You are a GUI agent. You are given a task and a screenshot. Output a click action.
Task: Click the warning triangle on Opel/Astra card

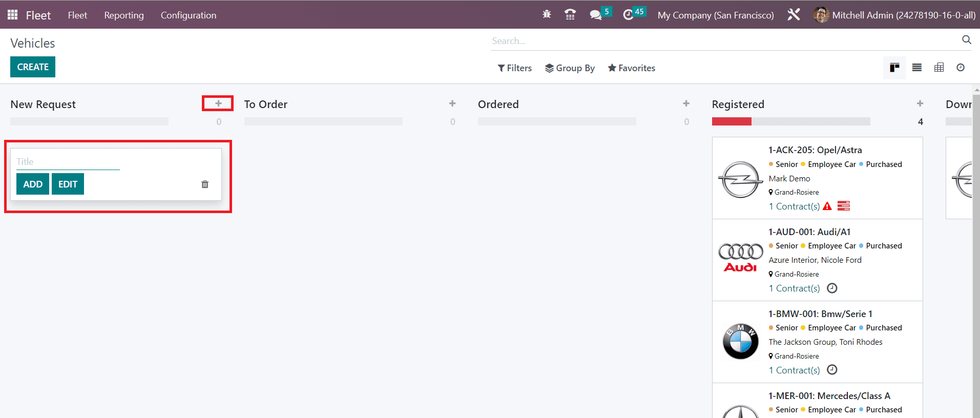[x=827, y=206]
